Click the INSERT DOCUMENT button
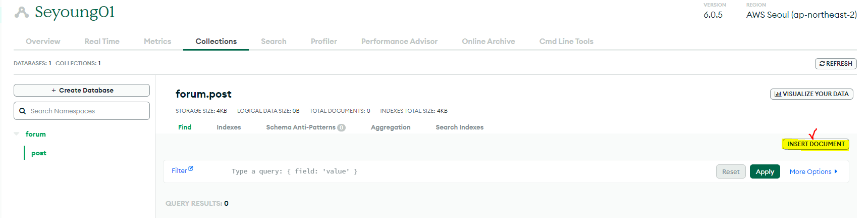Image resolution: width=868 pixels, height=218 pixels. [816, 144]
